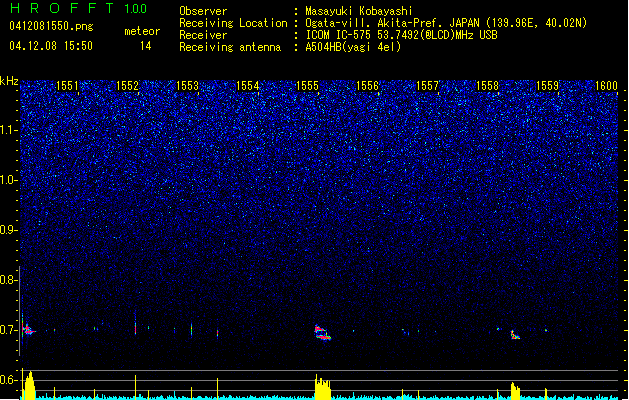Click the 1559 time axis label
Image resolution: width=629 pixels, height=400 pixels.
point(548,86)
